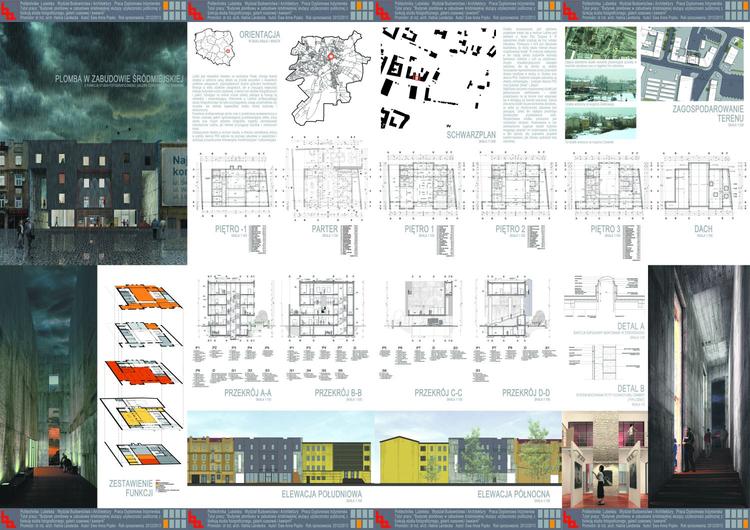Click the SCHWARZPLAN label
Image resolution: width=750 pixels, height=530 pixels.
(471, 135)
